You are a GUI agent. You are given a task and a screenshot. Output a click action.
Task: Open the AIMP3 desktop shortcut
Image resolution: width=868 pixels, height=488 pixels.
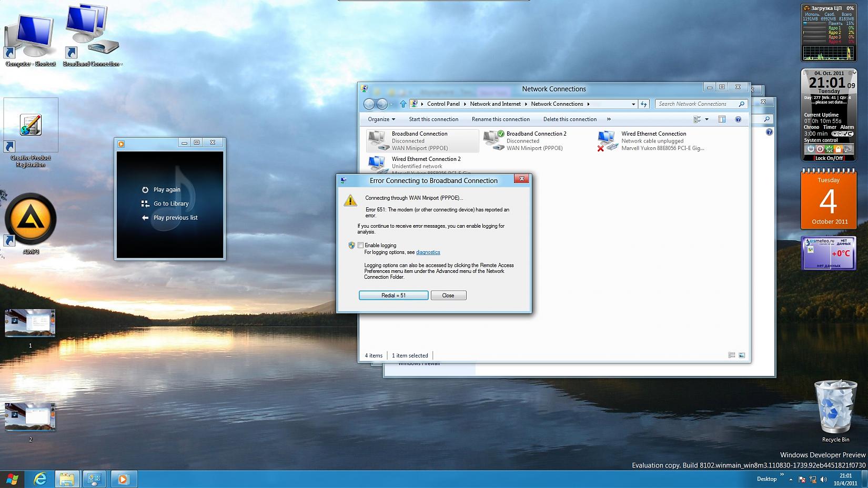[31, 220]
